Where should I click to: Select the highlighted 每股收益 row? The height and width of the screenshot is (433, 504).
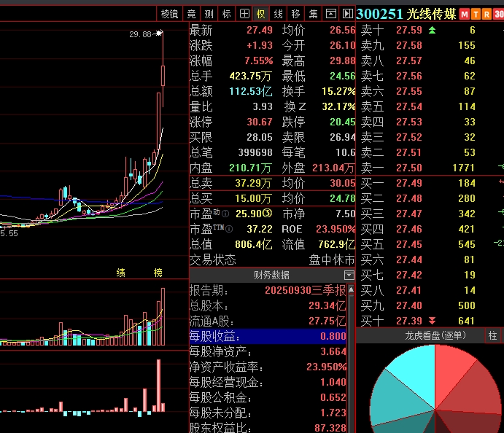268,336
